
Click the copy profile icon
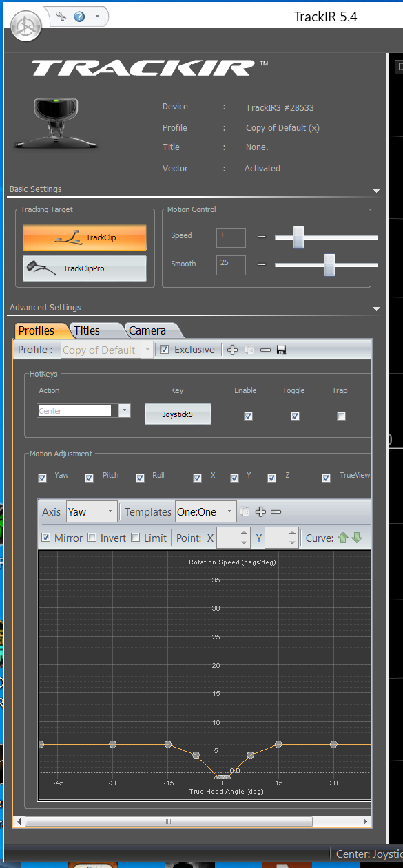click(249, 350)
